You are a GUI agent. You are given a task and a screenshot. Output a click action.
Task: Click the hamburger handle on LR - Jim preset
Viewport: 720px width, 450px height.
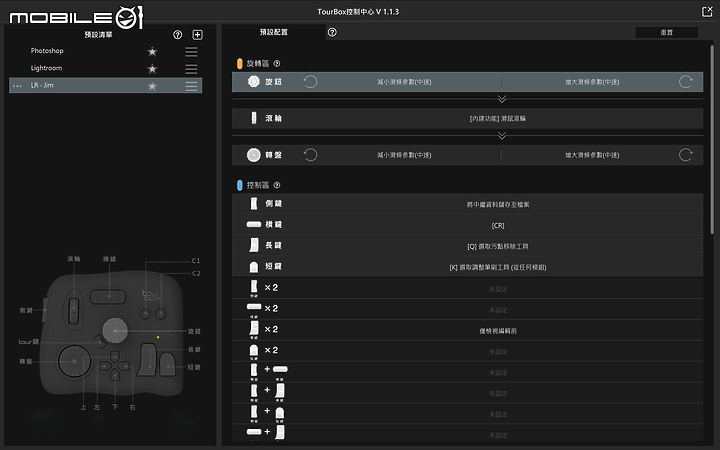[x=191, y=86]
